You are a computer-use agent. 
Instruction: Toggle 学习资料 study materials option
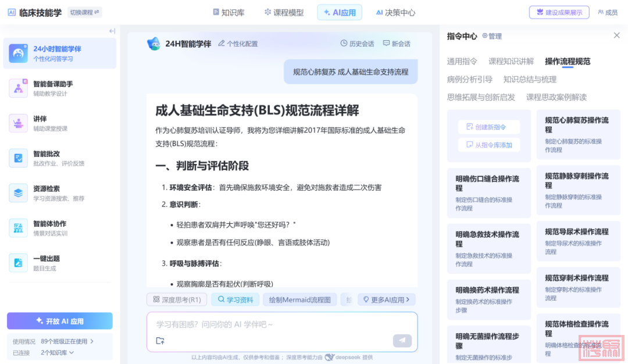point(235,299)
